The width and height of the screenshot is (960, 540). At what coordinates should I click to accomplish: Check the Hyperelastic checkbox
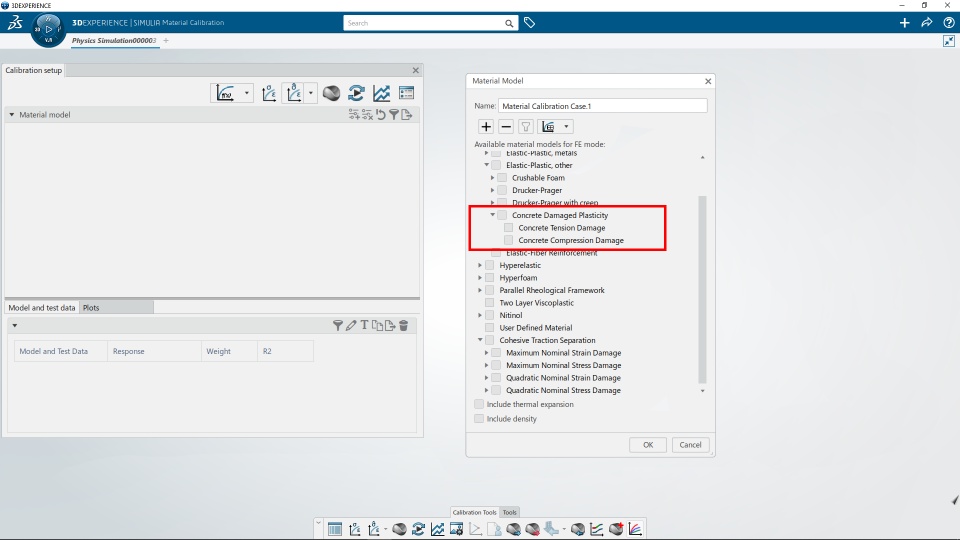pos(490,265)
